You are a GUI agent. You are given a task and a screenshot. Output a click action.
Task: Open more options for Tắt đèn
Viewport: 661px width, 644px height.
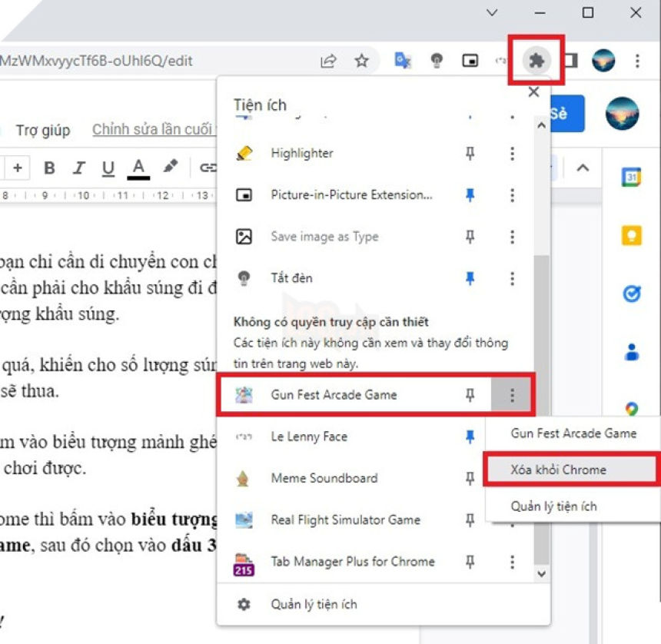point(512,279)
